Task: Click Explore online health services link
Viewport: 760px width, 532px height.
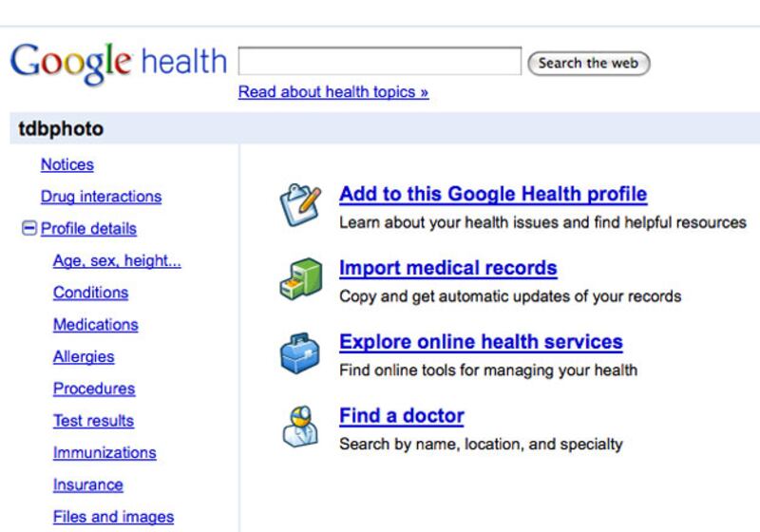Action: click(481, 342)
